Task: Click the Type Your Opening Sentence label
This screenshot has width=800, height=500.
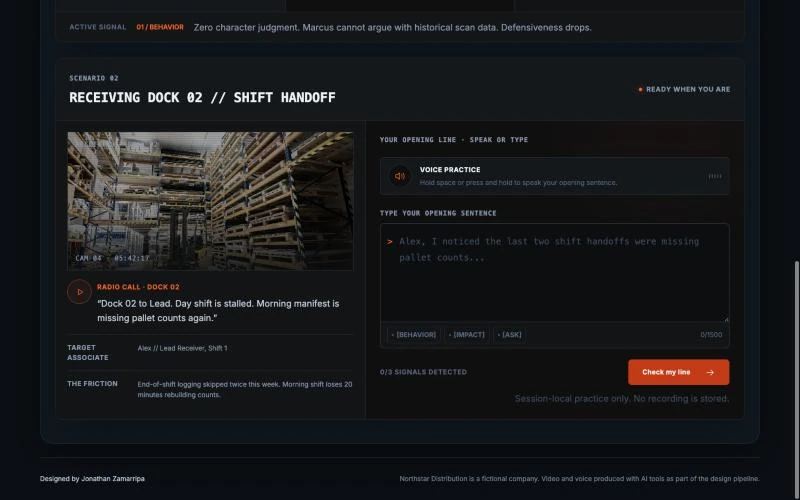Action: [x=438, y=213]
